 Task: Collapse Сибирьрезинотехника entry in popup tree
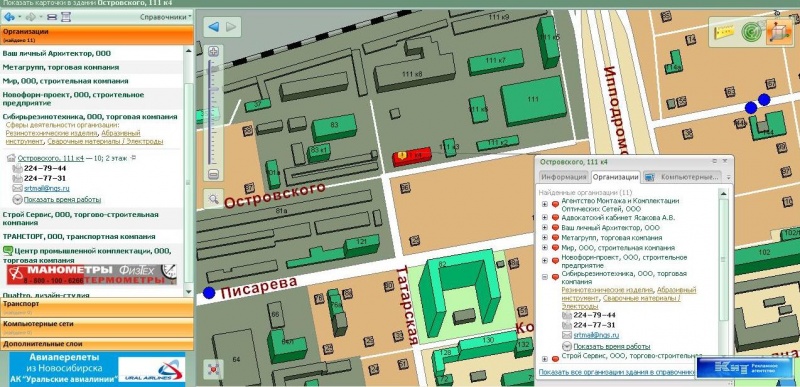pyautogui.click(x=544, y=277)
